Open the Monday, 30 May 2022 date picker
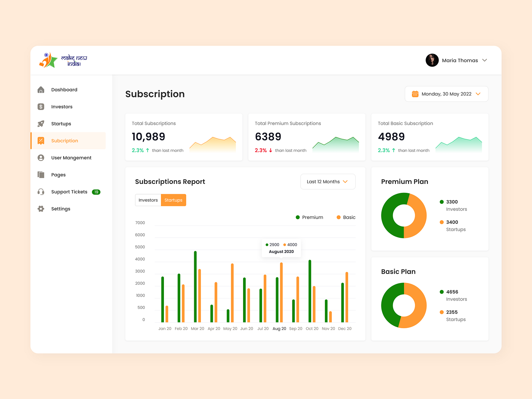 click(446, 94)
